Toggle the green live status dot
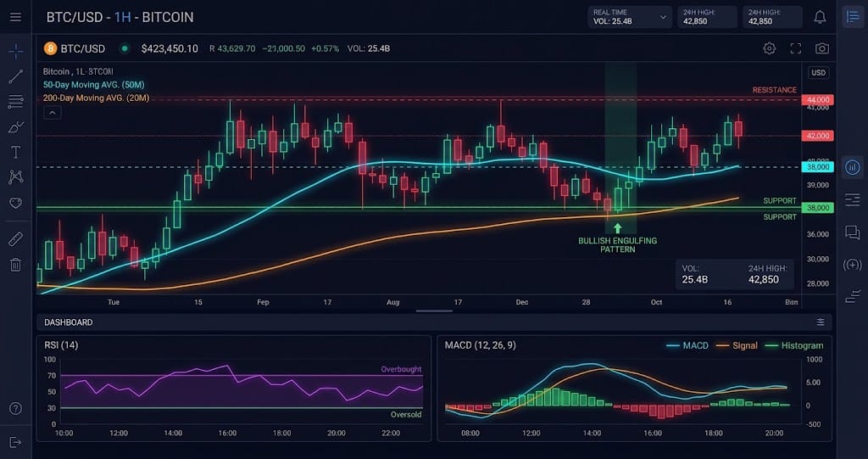Viewport: 868px width, 459px height. pyautogui.click(x=125, y=48)
